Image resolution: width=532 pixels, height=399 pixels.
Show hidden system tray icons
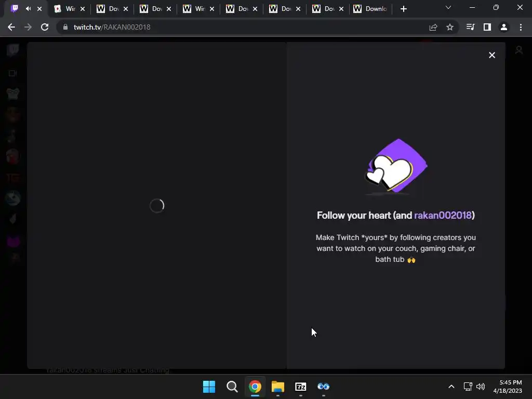pyautogui.click(x=451, y=387)
